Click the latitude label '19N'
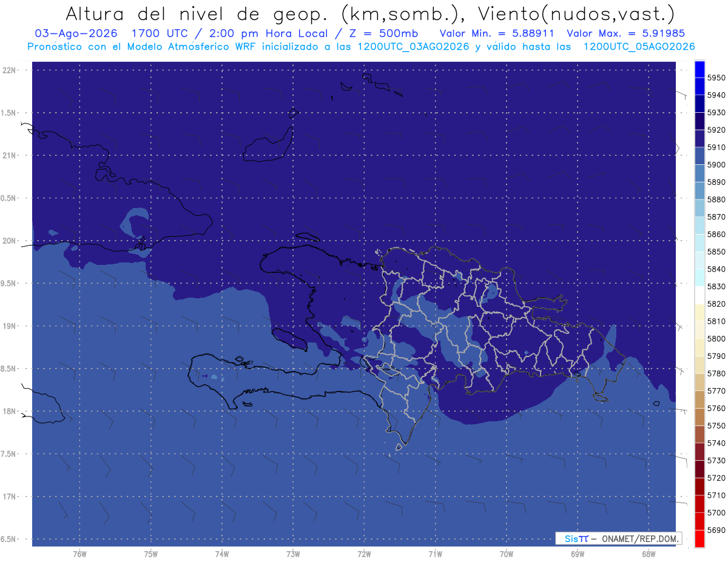The height and width of the screenshot is (562, 728). tap(9, 326)
